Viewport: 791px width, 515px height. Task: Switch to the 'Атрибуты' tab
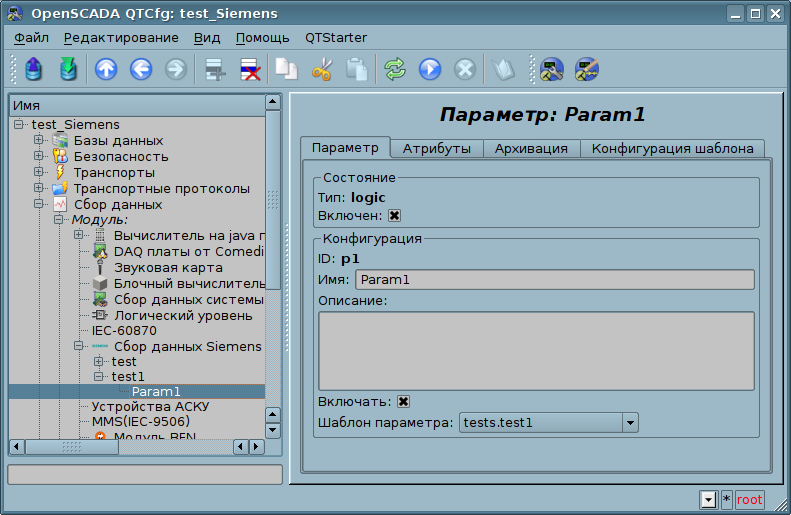point(436,148)
